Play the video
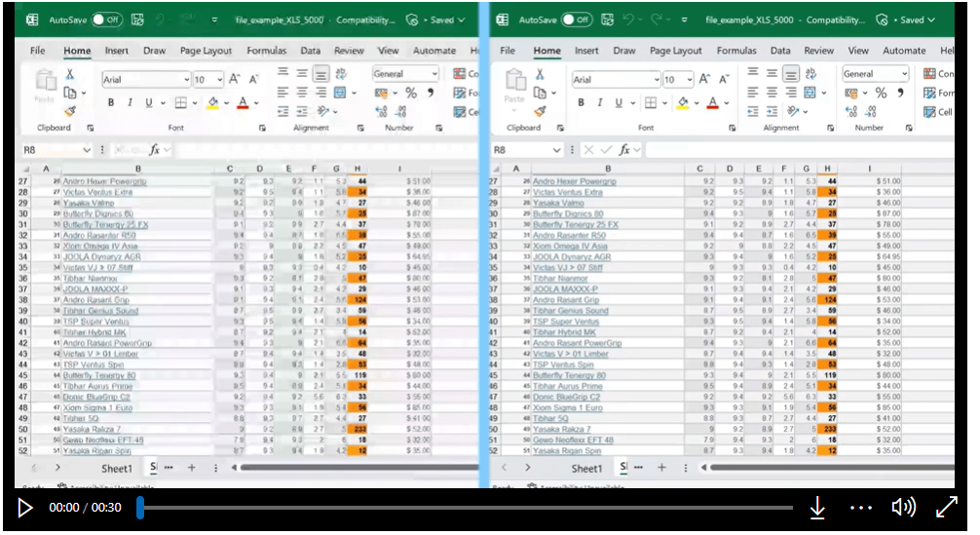980x535 pixels. (25, 507)
